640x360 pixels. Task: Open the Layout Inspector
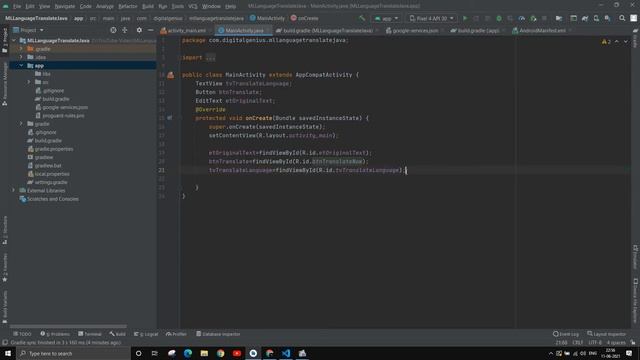click(607, 334)
